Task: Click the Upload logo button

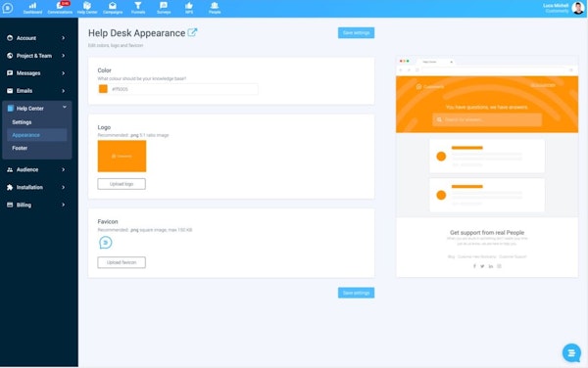Action: [122, 184]
